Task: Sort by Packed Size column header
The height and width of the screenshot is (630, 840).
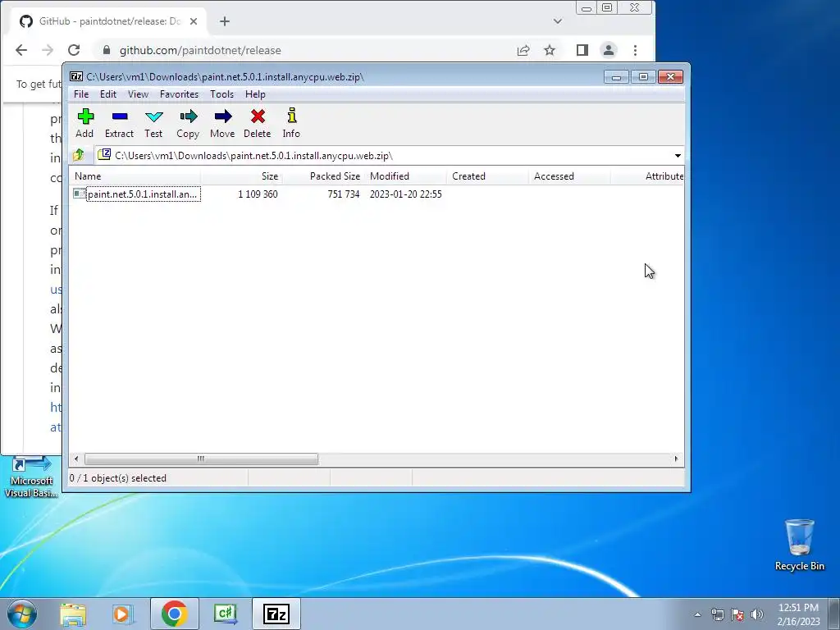Action: point(323,176)
